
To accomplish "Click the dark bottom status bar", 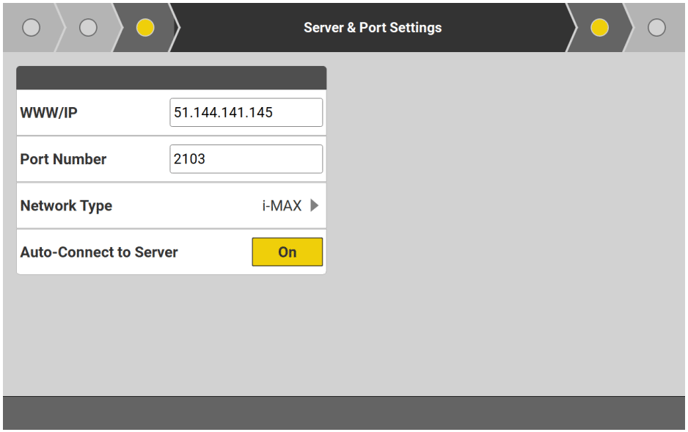I will click(344, 412).
